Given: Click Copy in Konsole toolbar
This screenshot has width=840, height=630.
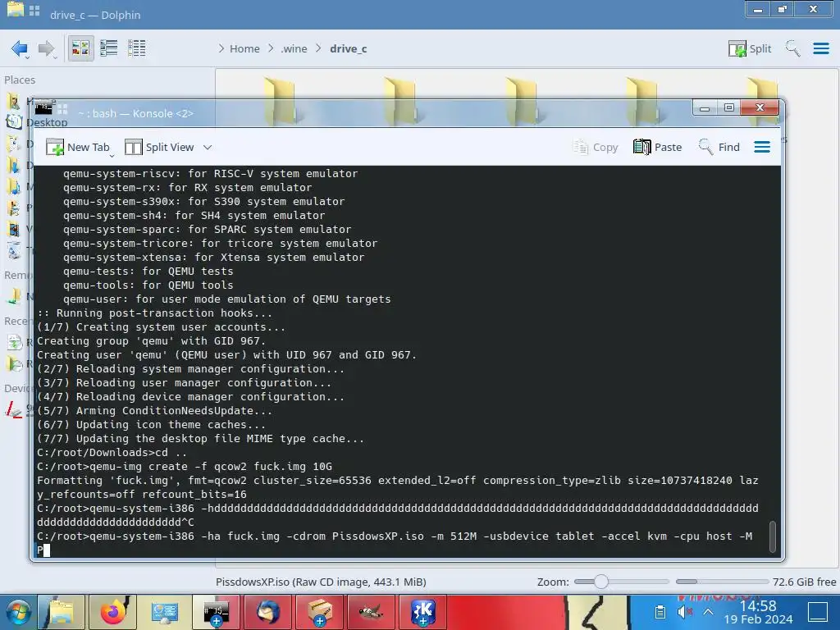Looking at the screenshot, I should tap(596, 148).
